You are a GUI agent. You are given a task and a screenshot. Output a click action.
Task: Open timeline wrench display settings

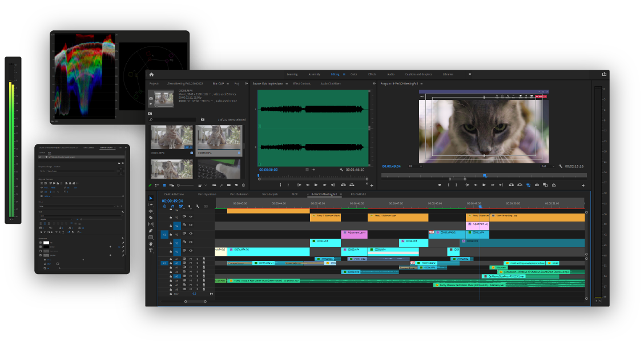tap(198, 206)
